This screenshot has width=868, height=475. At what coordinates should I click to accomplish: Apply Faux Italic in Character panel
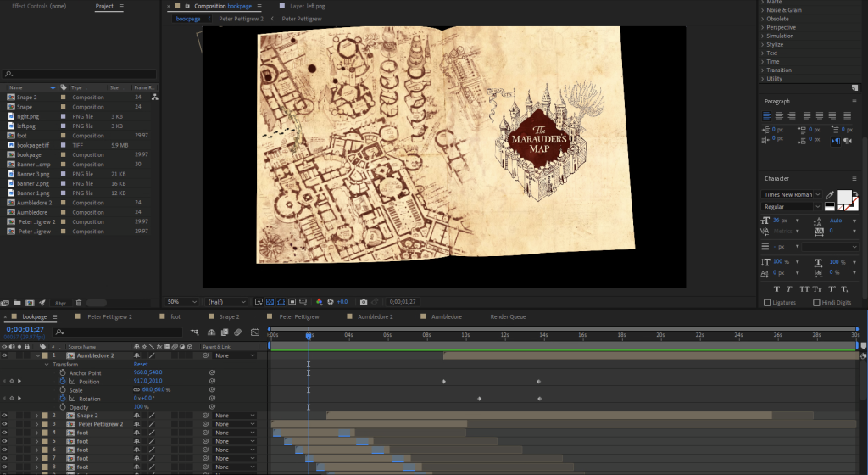coord(789,289)
